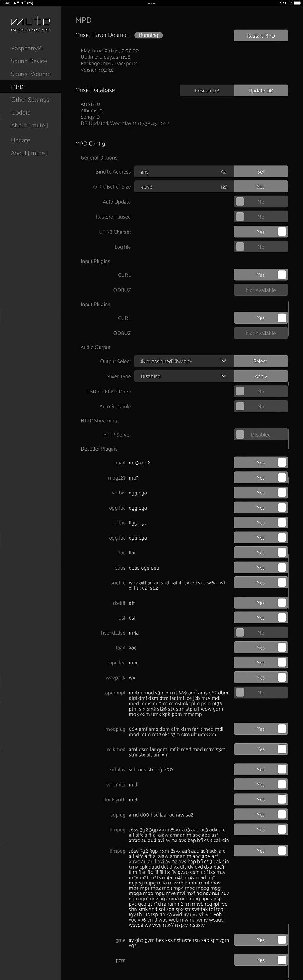Disable the mpg123 decoder plugin

[x=261, y=478]
